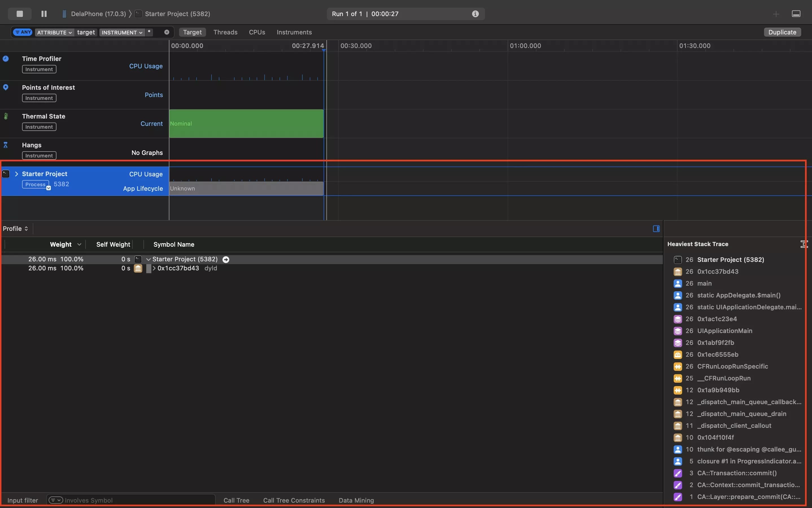Click the dyld library icon in the call tree
Image resolution: width=812 pixels, height=508 pixels.
click(138, 268)
